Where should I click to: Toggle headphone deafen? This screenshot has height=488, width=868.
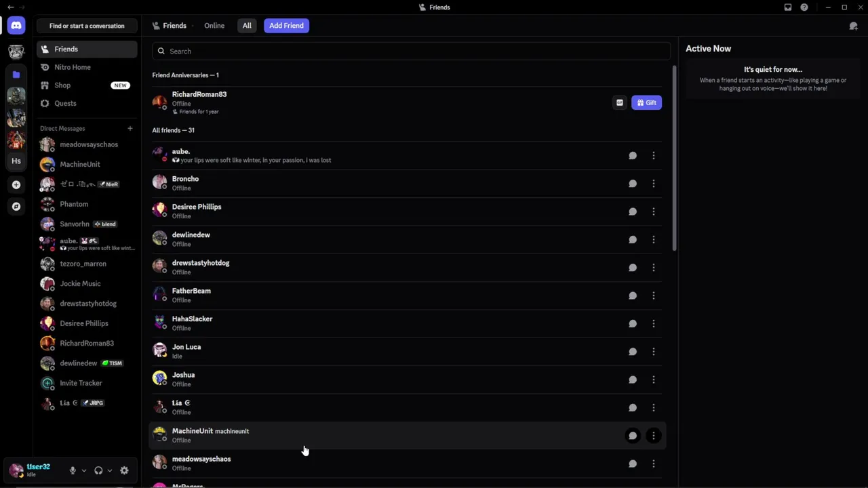[98, 470]
